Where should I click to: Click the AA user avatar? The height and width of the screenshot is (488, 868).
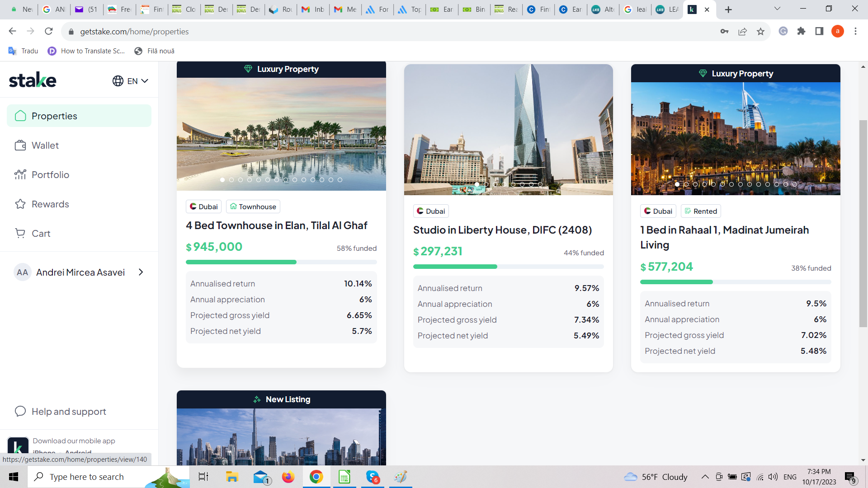tap(22, 272)
